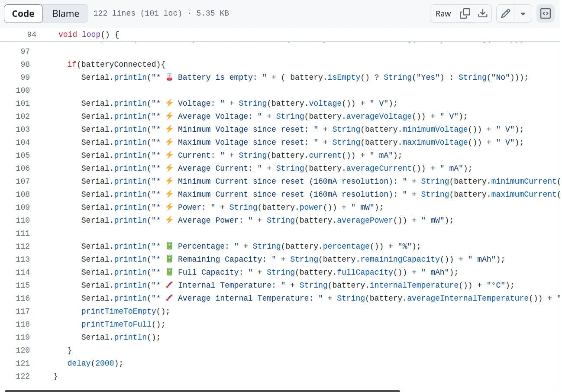Click the remainingCapacity method call
The image size is (562, 392).
pyautogui.click(x=400, y=259)
